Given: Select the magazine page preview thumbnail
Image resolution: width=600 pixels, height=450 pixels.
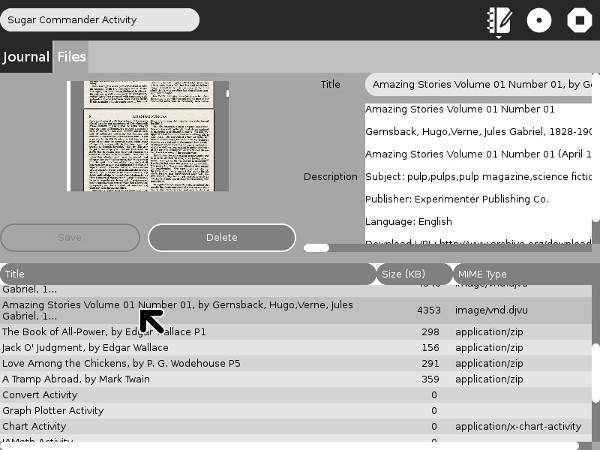Looking at the screenshot, I should click(x=148, y=136).
